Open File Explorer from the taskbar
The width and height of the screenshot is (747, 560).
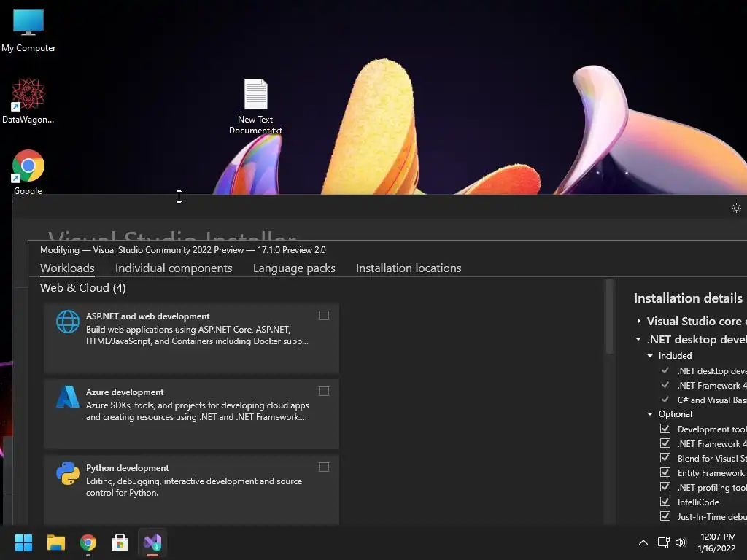(55, 542)
